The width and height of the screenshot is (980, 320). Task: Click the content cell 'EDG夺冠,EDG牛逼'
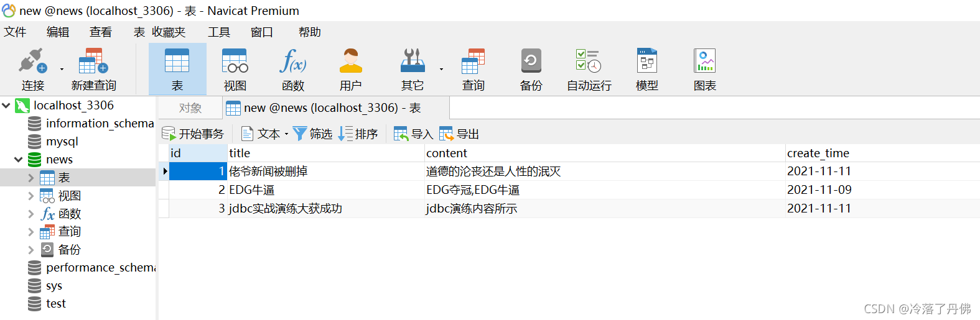605,190
